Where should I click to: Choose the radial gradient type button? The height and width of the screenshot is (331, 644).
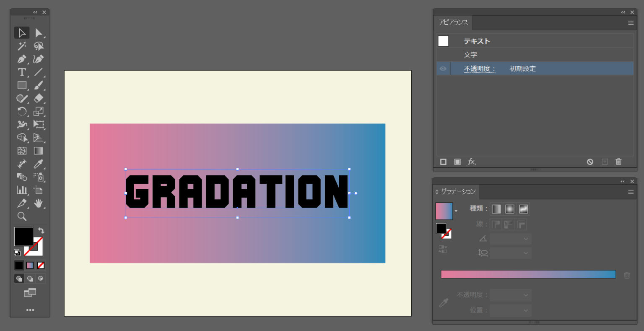[509, 209]
